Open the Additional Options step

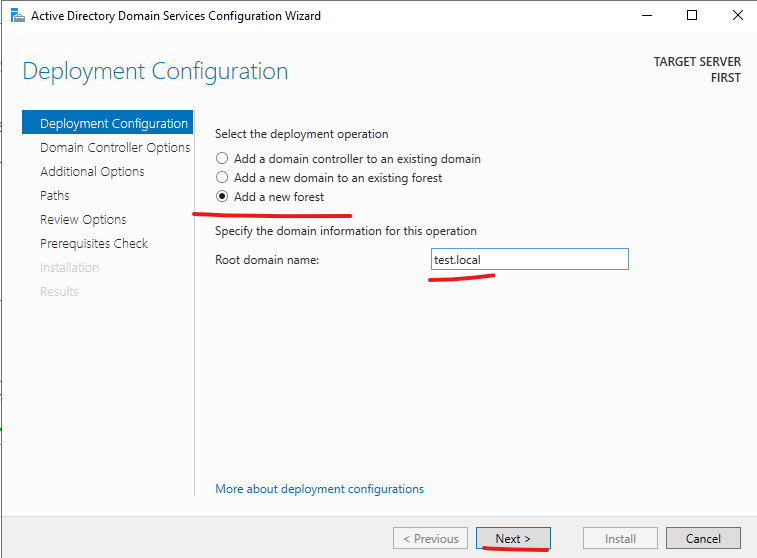pos(92,171)
